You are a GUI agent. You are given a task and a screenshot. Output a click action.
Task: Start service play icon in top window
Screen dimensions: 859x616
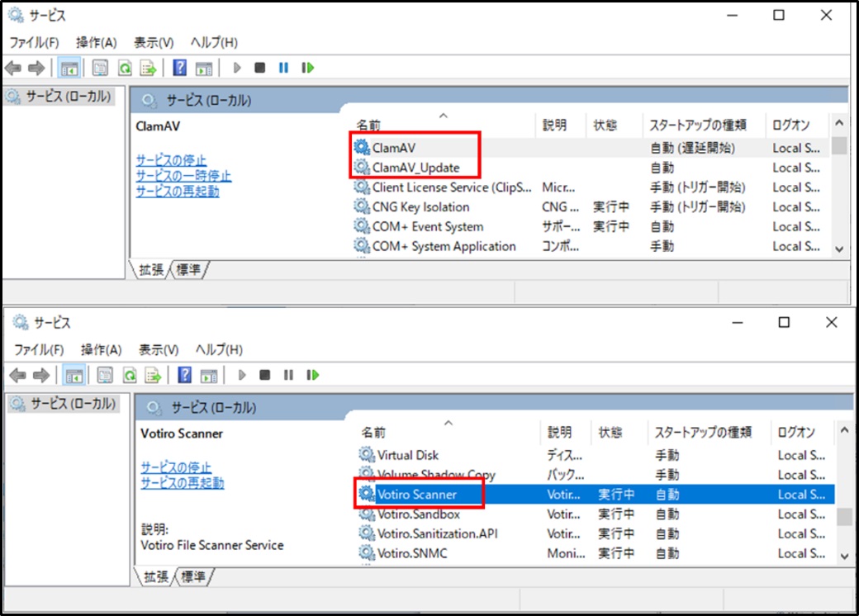point(237,68)
